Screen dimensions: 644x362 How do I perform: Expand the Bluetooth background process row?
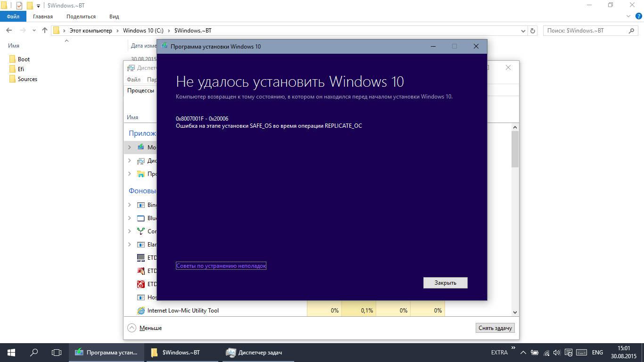coord(130,218)
